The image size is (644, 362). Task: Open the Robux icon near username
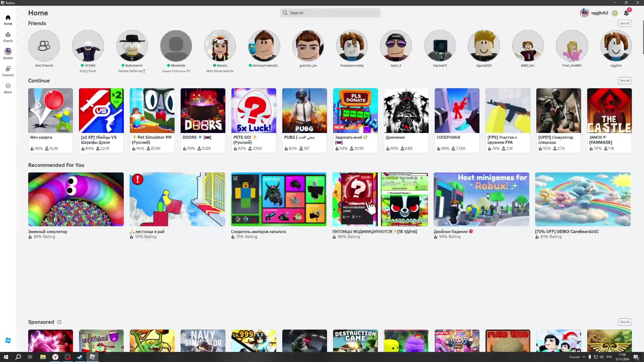coord(615,13)
